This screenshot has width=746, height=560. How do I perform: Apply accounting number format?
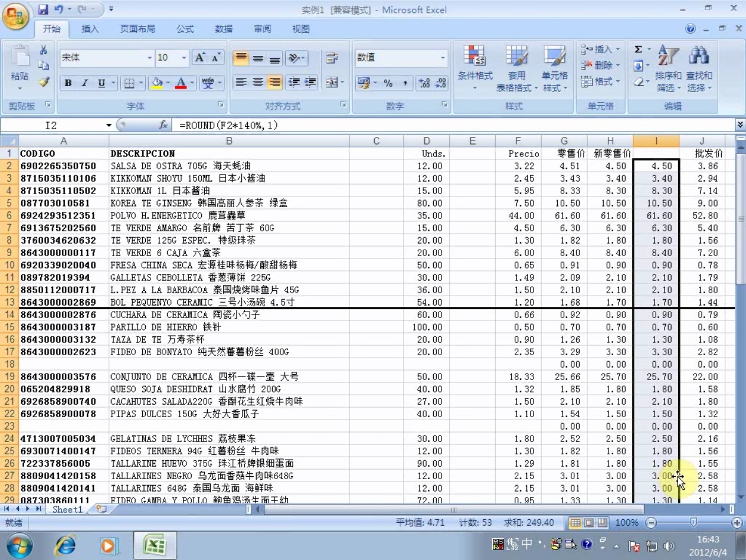363,83
